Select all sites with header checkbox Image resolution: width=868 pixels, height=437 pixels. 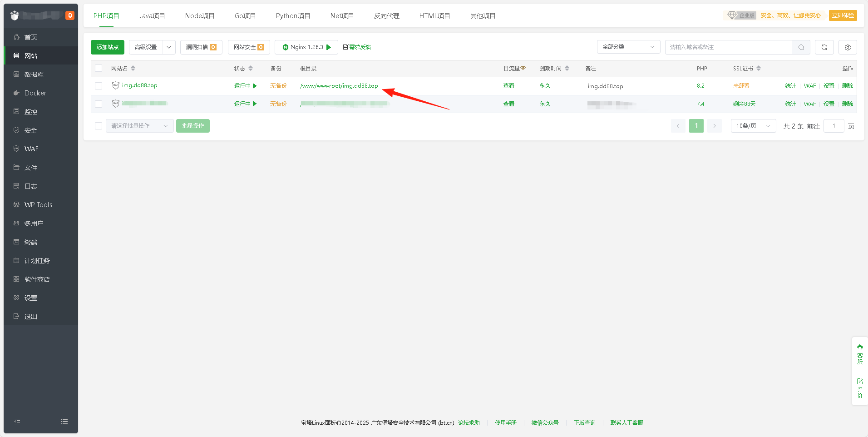point(99,69)
